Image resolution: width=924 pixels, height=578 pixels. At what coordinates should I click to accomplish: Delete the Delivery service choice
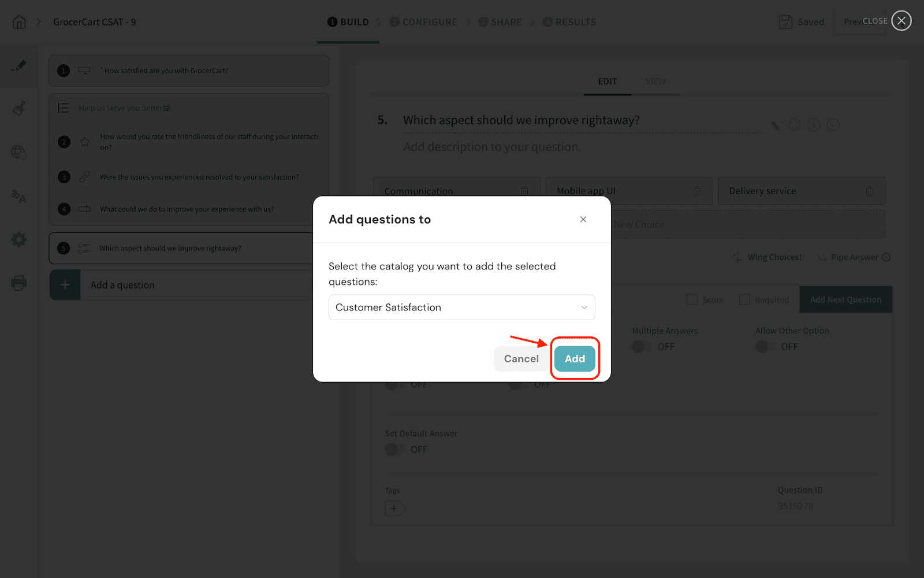869,191
